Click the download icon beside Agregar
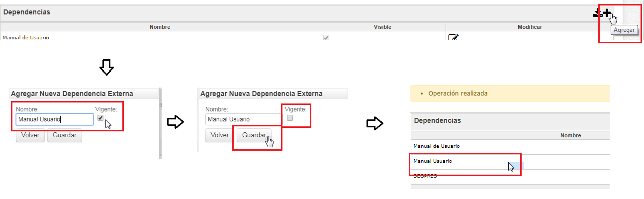Image resolution: width=644 pixels, height=199 pixels. [x=597, y=13]
